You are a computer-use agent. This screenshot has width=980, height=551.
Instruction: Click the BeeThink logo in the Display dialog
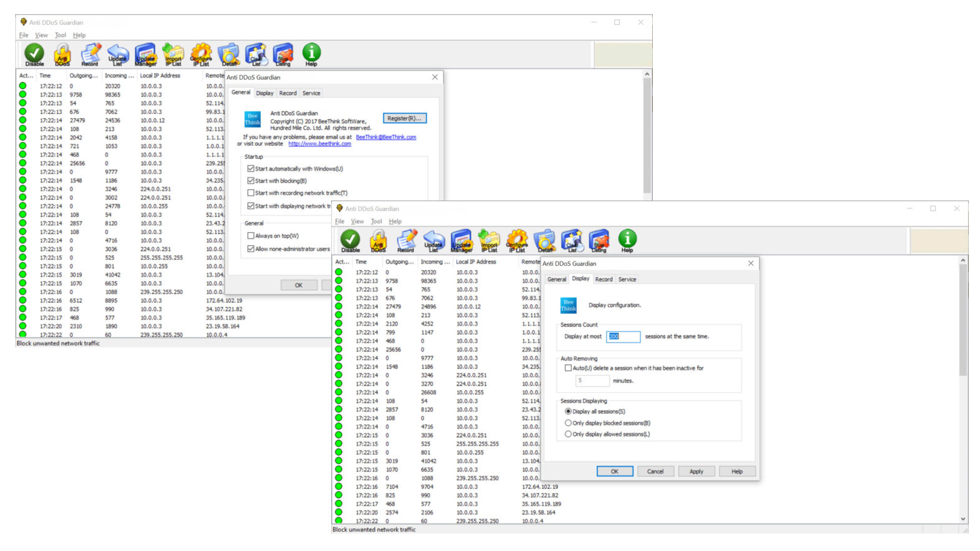568,305
